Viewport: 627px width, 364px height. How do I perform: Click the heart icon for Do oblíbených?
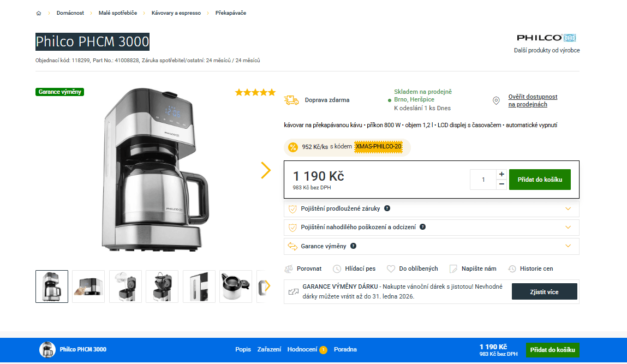pyautogui.click(x=391, y=268)
